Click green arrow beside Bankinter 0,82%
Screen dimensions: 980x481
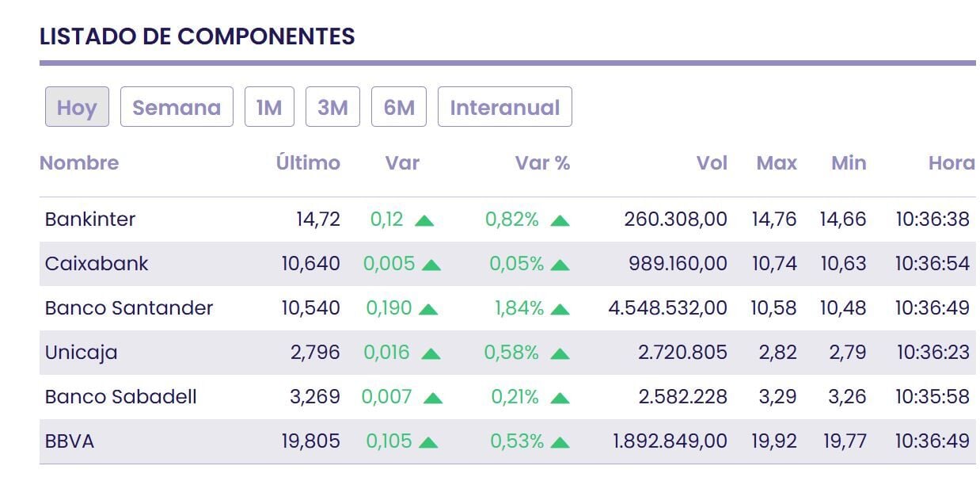560,220
